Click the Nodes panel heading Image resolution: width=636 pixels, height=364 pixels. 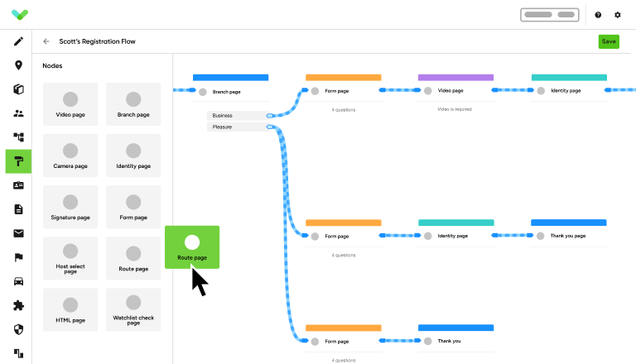click(52, 65)
